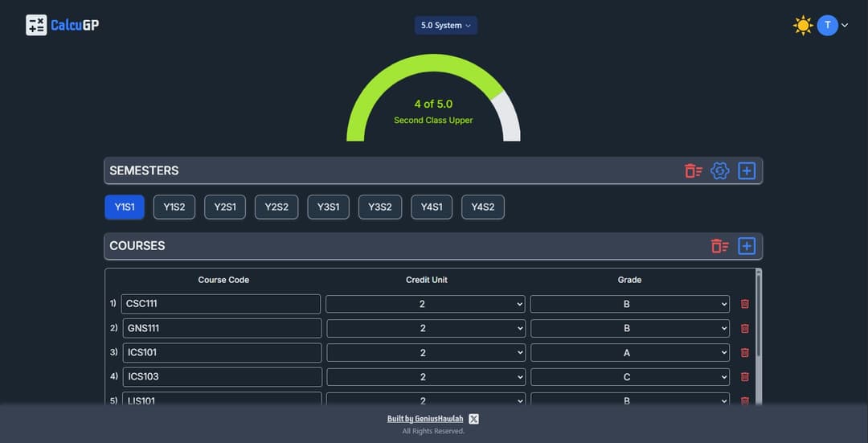Delete the CSC111 course row
The height and width of the screenshot is (443, 868).
point(745,304)
